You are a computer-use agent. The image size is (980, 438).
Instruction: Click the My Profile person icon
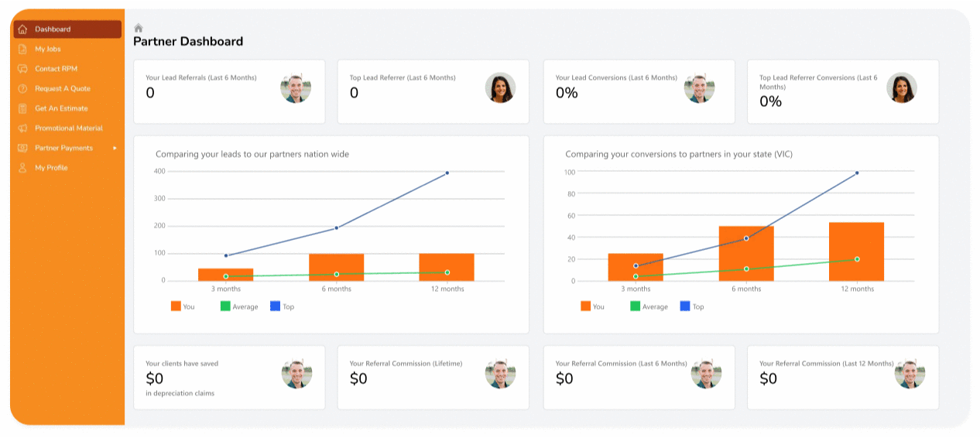point(22,168)
